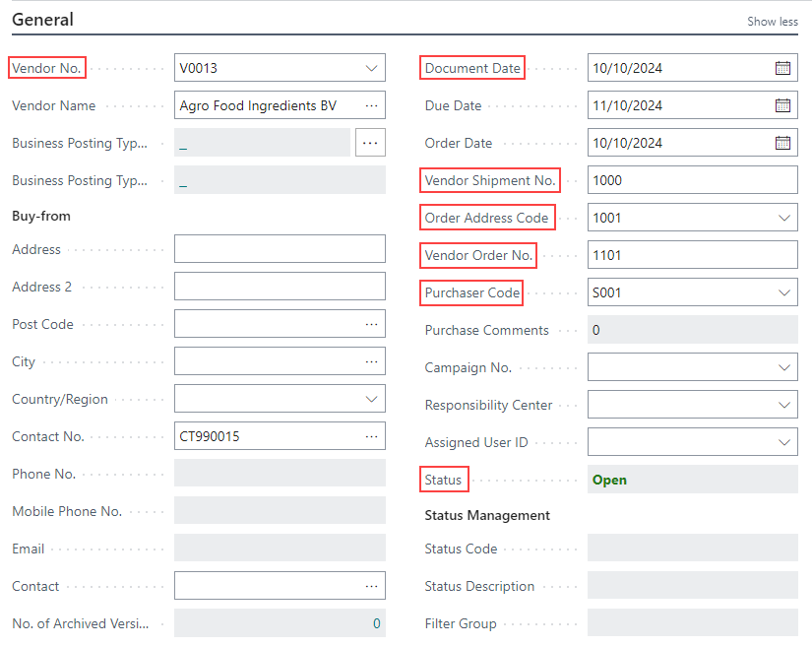Click Business Posting Type ellipsis button
The height and width of the screenshot is (646, 812).
pyautogui.click(x=370, y=143)
